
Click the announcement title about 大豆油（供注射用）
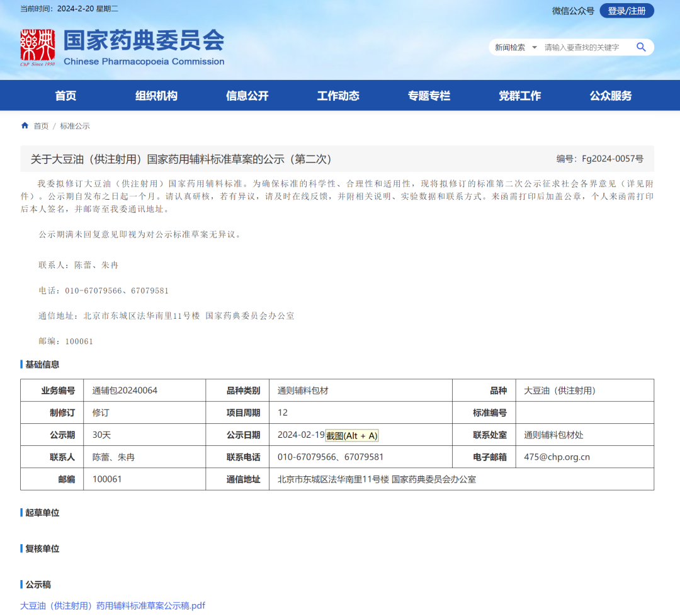click(181, 159)
